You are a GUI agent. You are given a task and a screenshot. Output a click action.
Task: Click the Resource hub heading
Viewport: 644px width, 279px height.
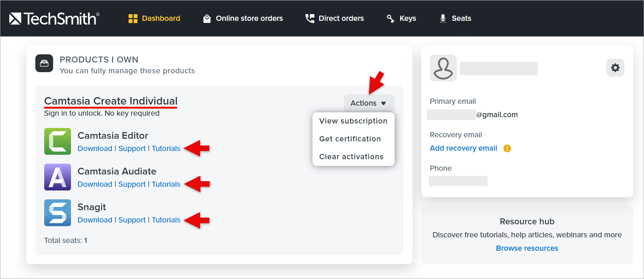527,221
